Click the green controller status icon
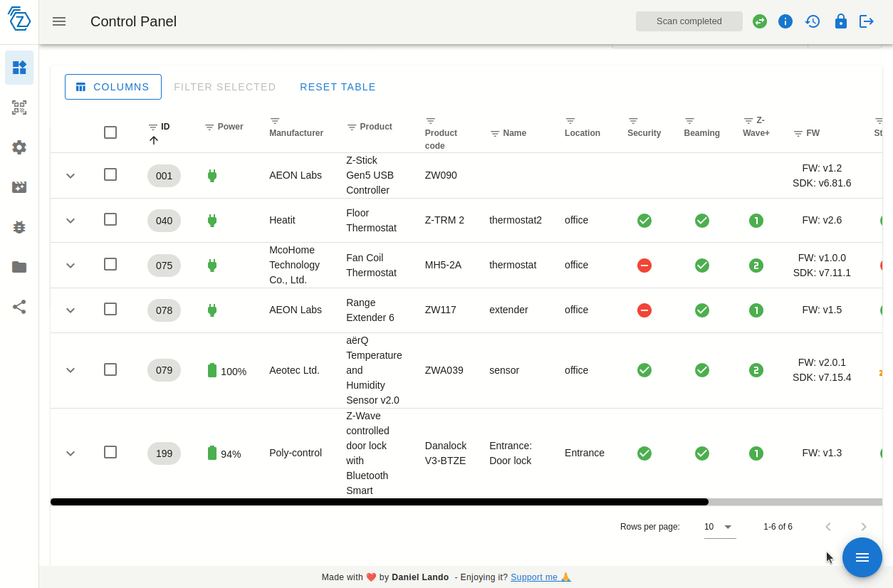Screen dimensions: 893x588 (x=760, y=21)
